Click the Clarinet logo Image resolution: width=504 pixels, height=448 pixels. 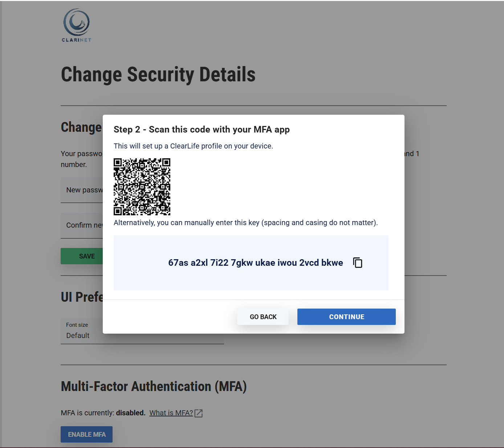pyautogui.click(x=77, y=25)
